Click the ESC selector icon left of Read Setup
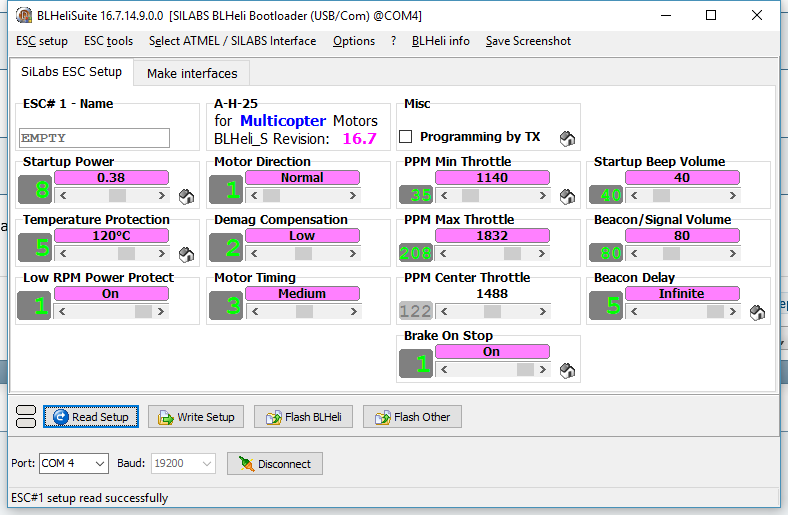 27,417
